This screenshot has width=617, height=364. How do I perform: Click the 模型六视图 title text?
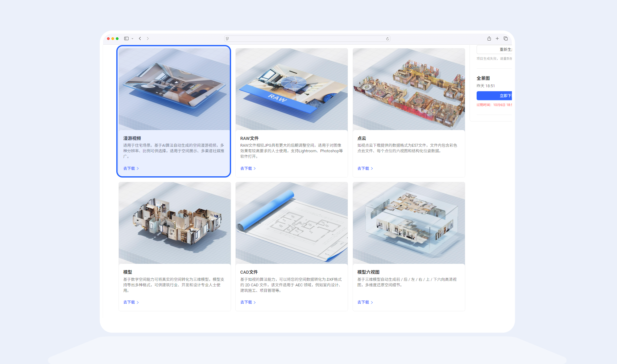368,272
